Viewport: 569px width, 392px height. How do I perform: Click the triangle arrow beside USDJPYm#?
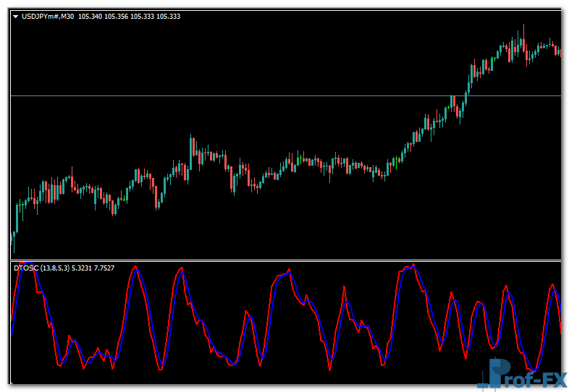(x=16, y=16)
